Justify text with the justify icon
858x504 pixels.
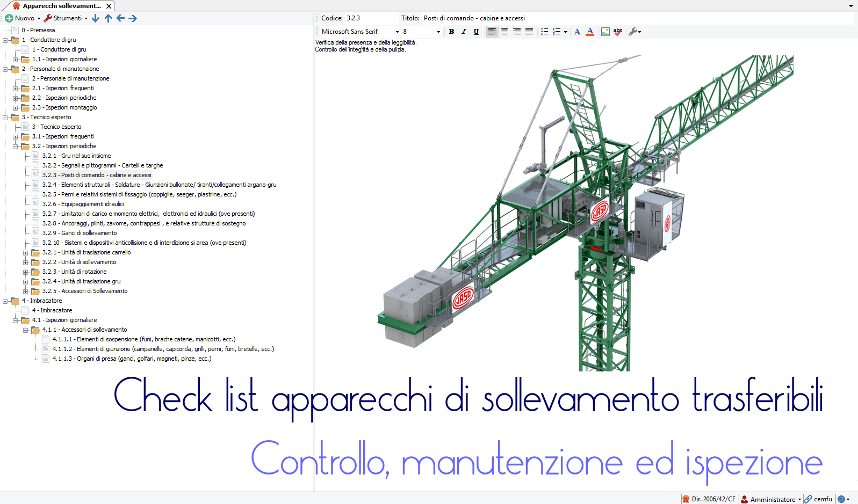[529, 32]
